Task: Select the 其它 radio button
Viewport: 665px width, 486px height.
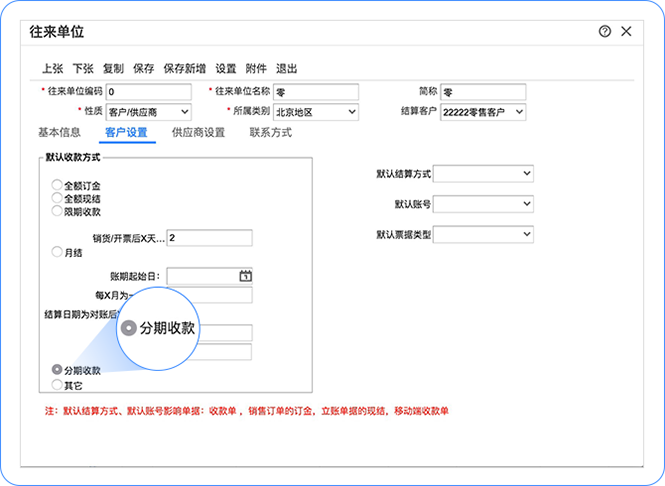Action: (x=57, y=385)
